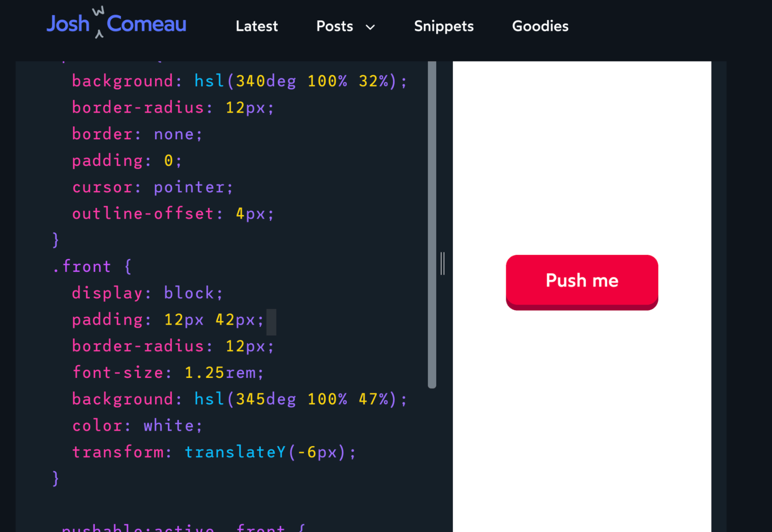Click the 'hsl(340deg 100% 32%)' background value
The height and width of the screenshot is (532, 772).
click(295, 81)
